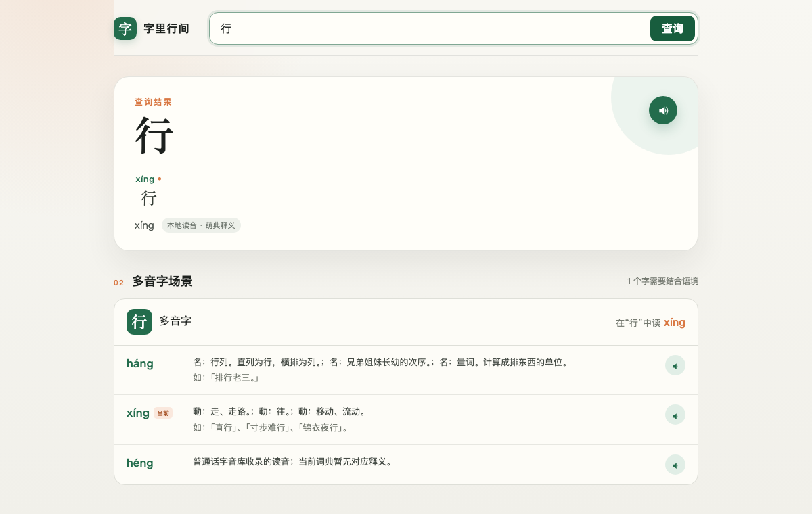Click the orange xíng in 在“行”中读
This screenshot has width=812, height=514.
click(x=675, y=323)
